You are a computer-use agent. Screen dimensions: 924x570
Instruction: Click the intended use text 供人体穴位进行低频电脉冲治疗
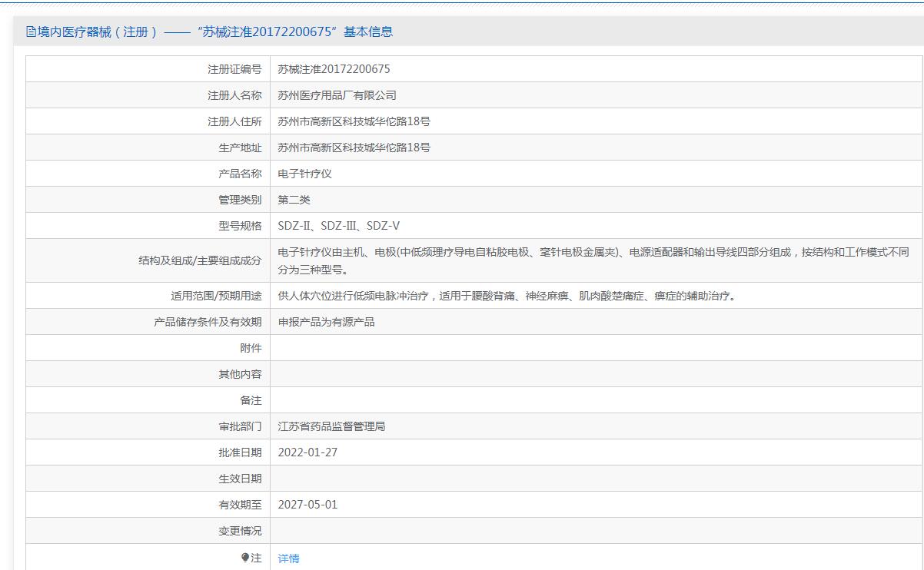point(506,296)
